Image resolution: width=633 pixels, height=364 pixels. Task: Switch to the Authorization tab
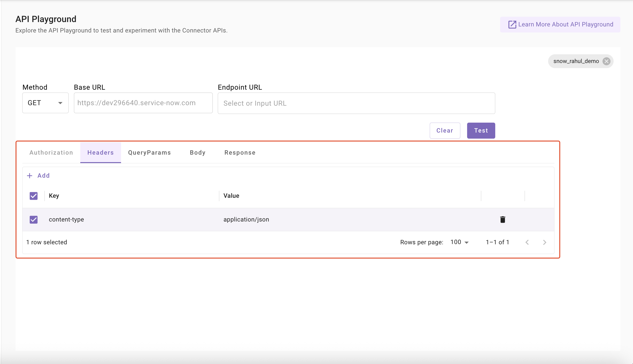pos(51,152)
